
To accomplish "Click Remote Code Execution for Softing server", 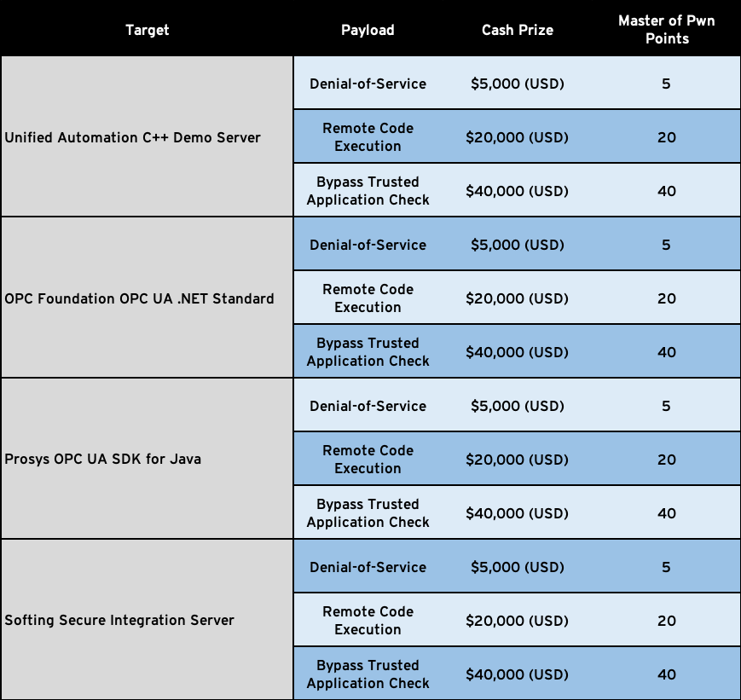I will pyautogui.click(x=368, y=621).
